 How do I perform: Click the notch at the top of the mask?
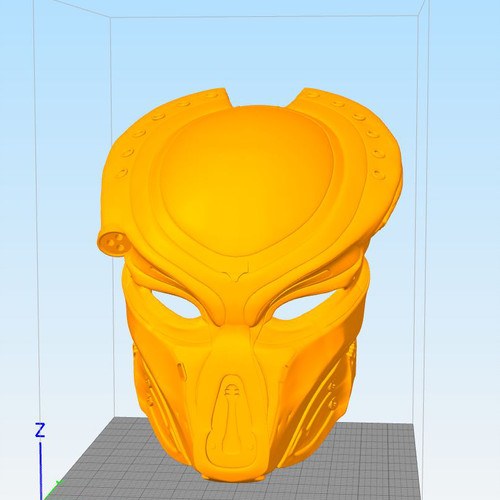tap(260, 98)
